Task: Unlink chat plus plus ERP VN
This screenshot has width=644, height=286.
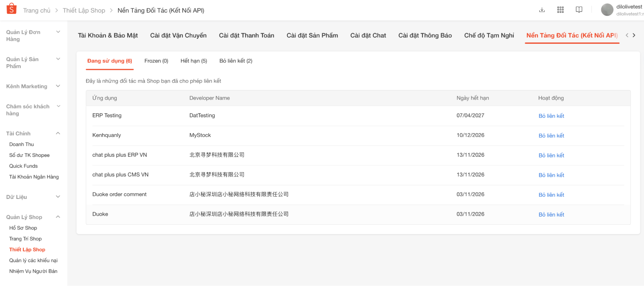Action: click(x=551, y=155)
